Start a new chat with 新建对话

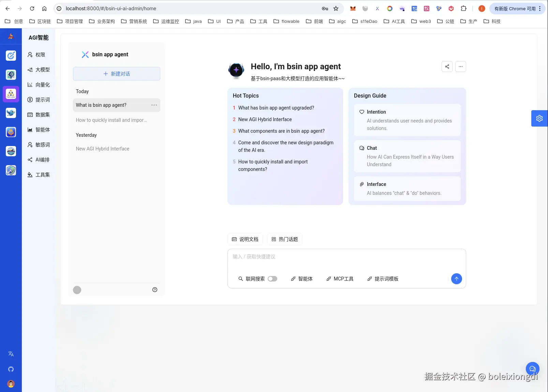(x=117, y=74)
